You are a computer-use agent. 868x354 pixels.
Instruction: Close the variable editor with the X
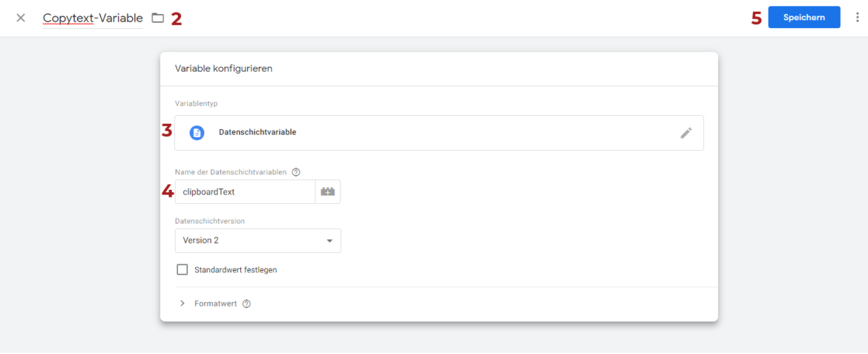(x=21, y=18)
